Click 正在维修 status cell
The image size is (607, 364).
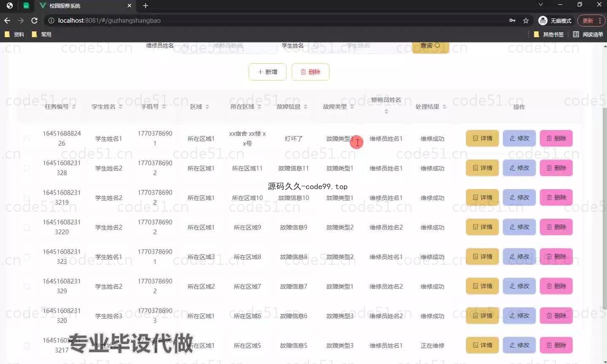432,345
